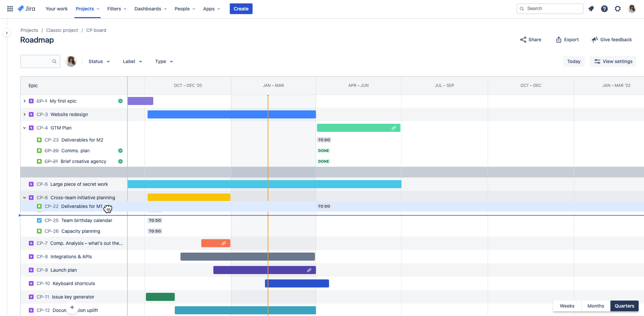644x316 pixels.
Task: Open the notifications icon in top bar
Action: [x=591, y=9]
